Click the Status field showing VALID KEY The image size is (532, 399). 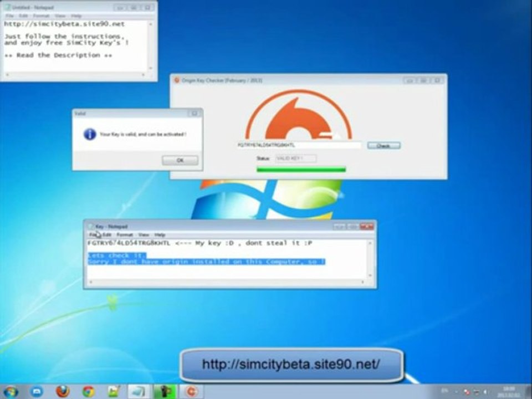click(295, 158)
